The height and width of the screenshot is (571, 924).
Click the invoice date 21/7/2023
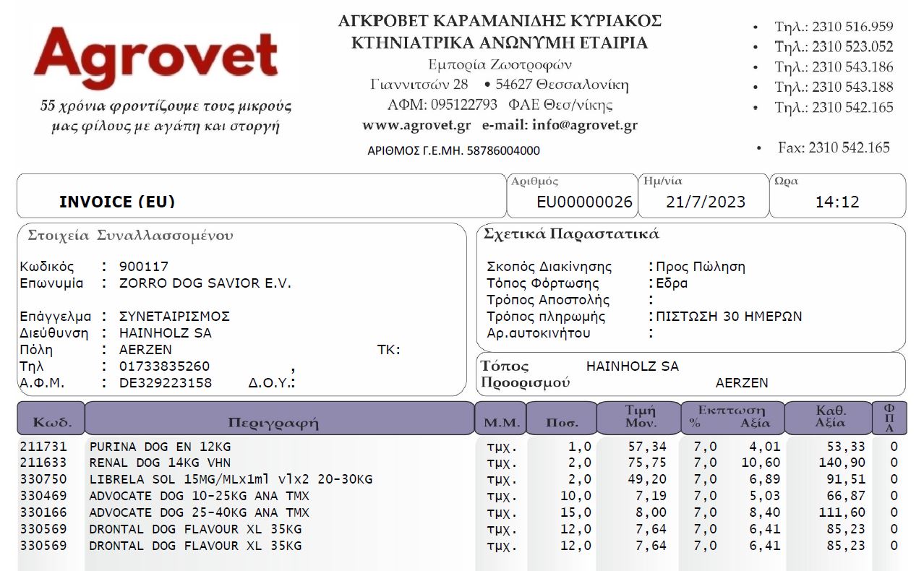[705, 202]
